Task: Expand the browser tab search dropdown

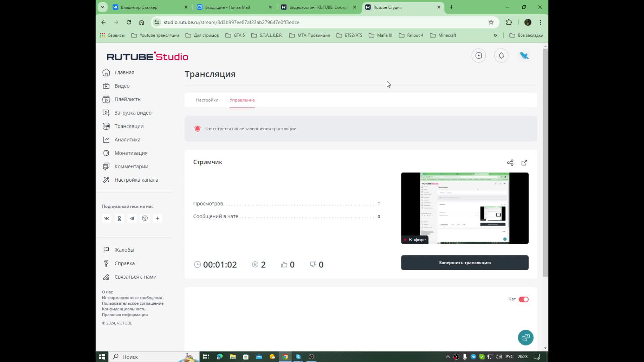Action: click(103, 7)
